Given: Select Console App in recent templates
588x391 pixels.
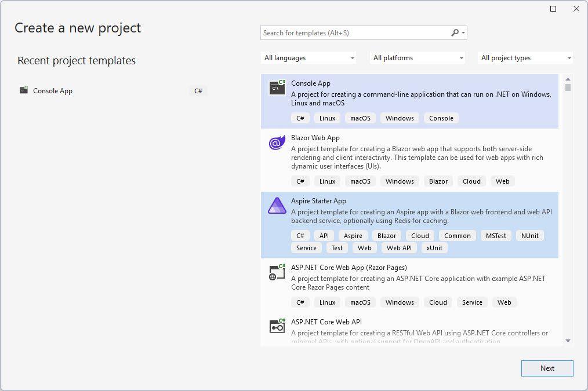Looking at the screenshot, I should click(x=53, y=91).
